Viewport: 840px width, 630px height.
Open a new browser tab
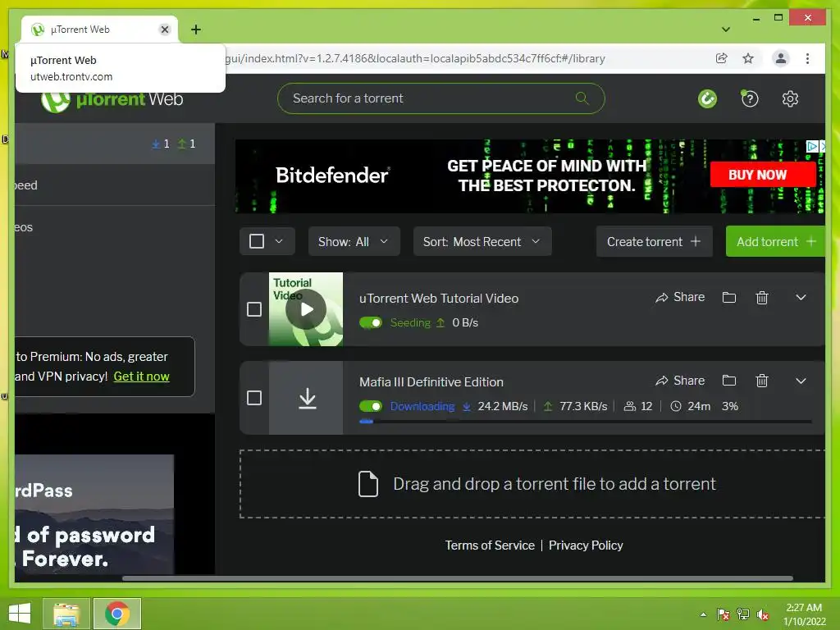(196, 30)
